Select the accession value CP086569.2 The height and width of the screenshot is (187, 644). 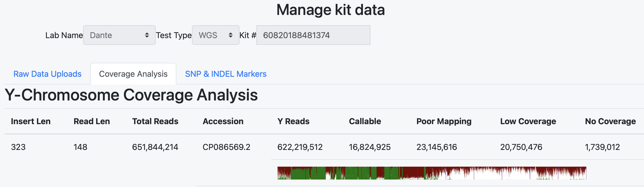(x=227, y=147)
